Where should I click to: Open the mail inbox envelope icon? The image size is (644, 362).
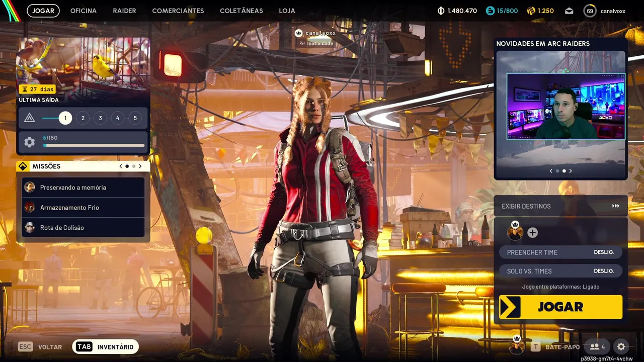(x=569, y=11)
